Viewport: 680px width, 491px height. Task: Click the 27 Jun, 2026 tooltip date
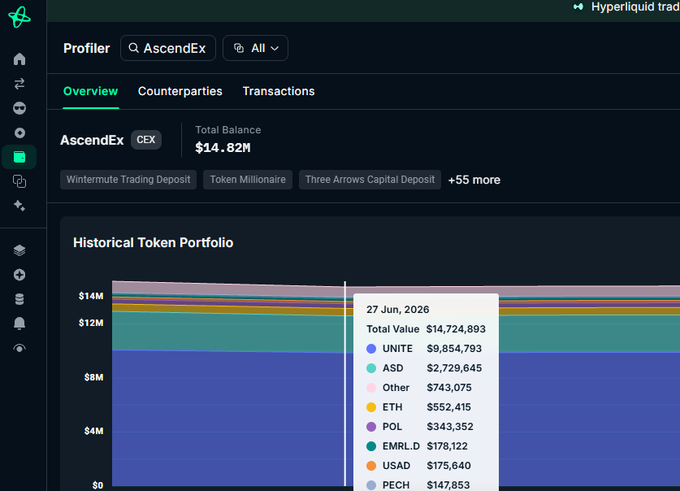398,310
